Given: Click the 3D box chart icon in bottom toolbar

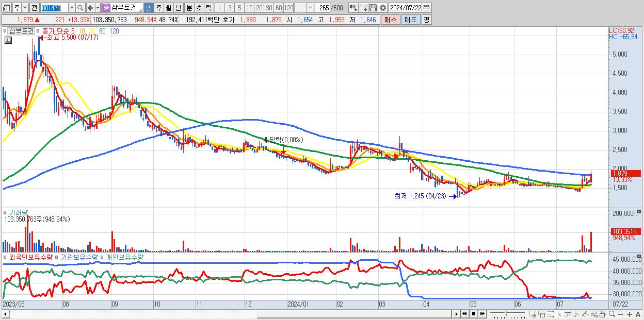Looking at the screenshot, I should click(594, 314).
